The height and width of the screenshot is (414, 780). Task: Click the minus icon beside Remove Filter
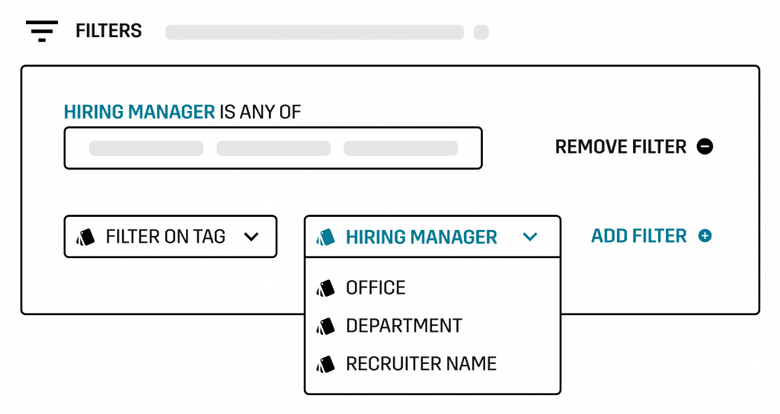point(705,147)
